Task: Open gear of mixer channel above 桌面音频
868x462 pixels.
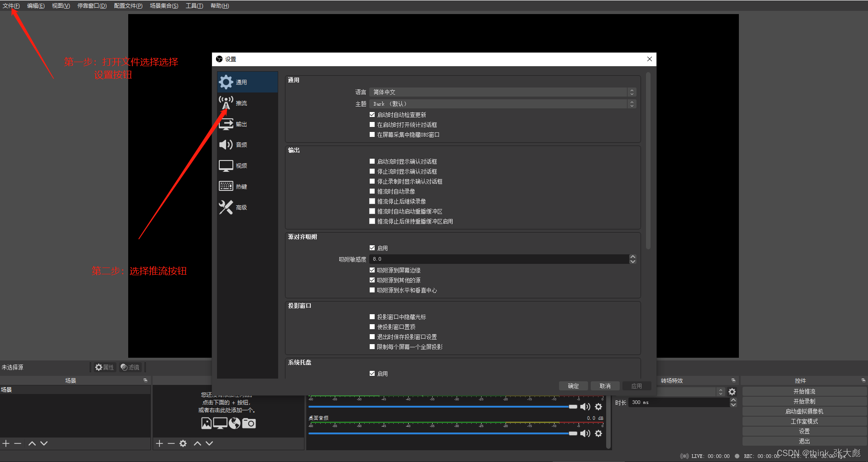Action: pyautogui.click(x=598, y=407)
